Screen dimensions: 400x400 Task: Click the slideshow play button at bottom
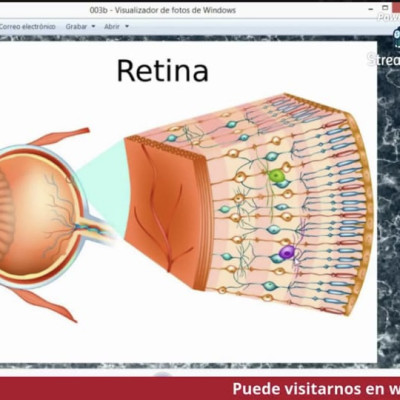[163, 375]
